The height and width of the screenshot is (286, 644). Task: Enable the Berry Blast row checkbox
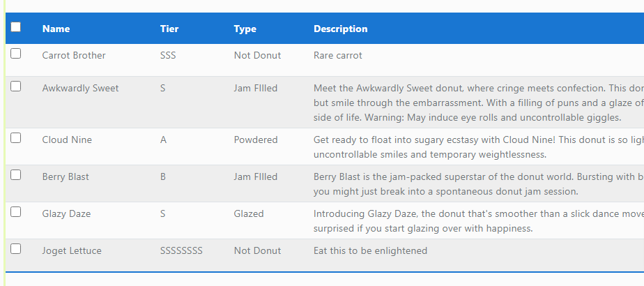point(16,174)
